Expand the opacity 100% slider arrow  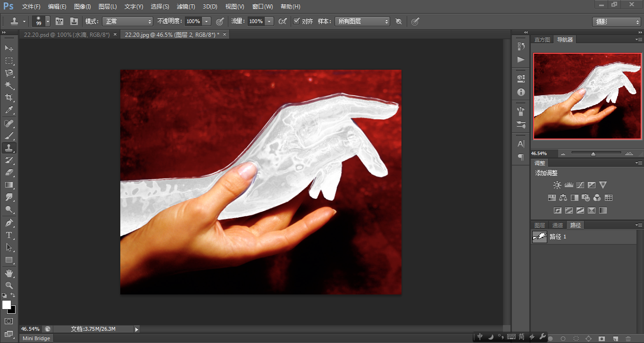(206, 21)
